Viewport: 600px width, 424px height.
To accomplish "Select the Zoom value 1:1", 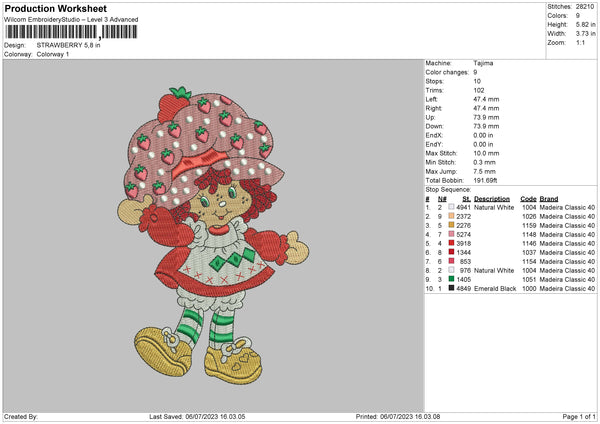I will click(x=580, y=42).
